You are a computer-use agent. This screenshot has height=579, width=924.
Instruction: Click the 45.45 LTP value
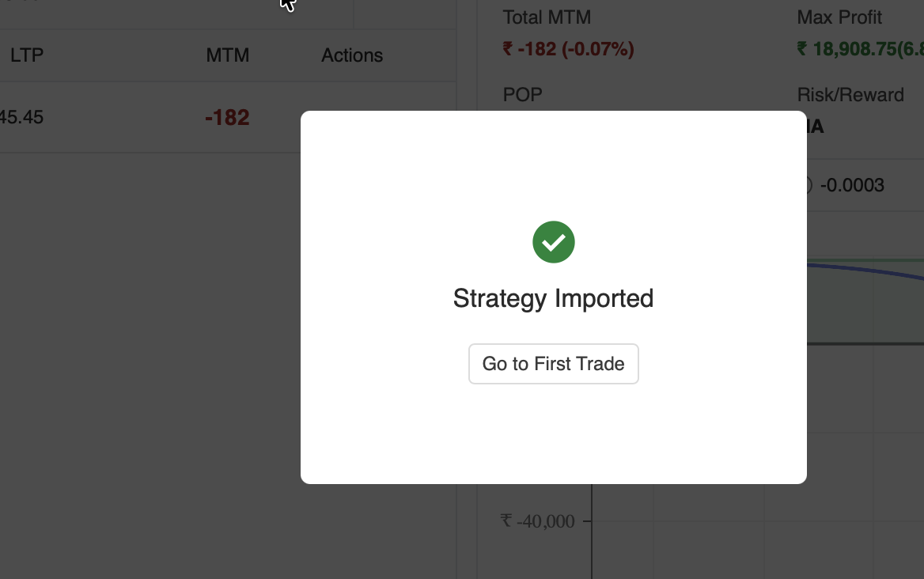click(x=22, y=118)
